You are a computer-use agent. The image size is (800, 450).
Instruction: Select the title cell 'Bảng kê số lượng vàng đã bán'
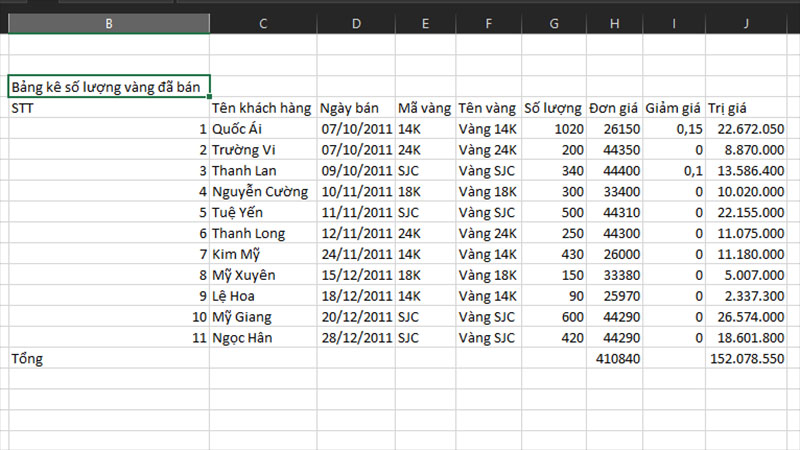pyautogui.click(x=108, y=87)
